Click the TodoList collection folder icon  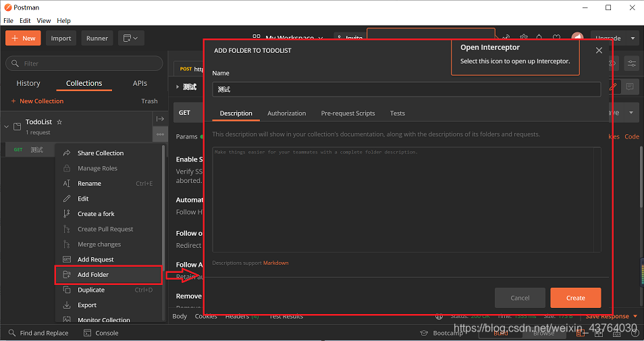coord(18,126)
